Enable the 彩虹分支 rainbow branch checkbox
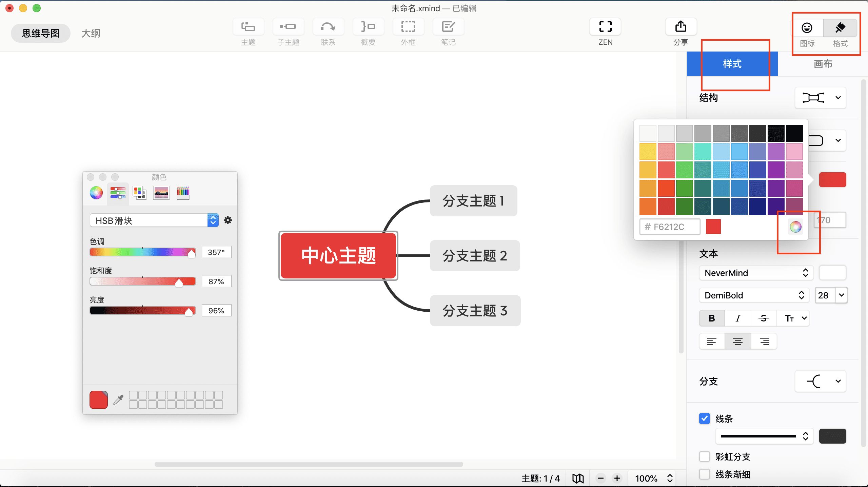The image size is (868, 487). [705, 456]
